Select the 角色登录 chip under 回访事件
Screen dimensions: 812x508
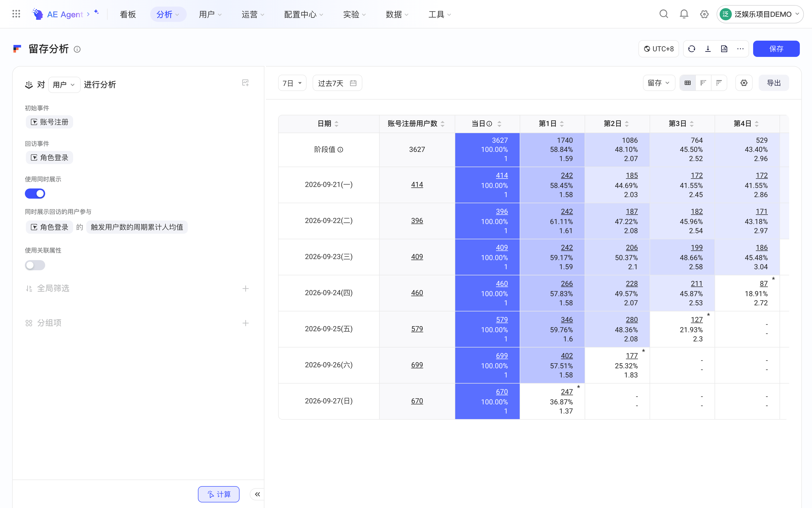[x=49, y=157]
